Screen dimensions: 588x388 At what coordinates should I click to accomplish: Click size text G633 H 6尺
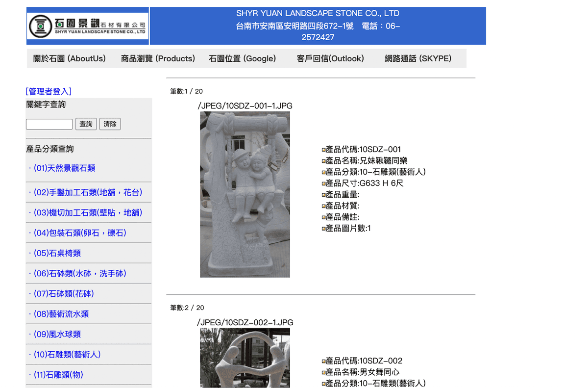click(382, 183)
